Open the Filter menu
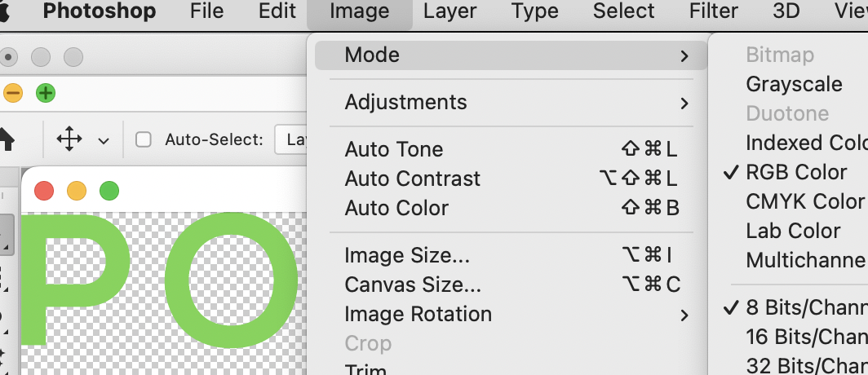This screenshot has height=375, width=868. (x=713, y=11)
